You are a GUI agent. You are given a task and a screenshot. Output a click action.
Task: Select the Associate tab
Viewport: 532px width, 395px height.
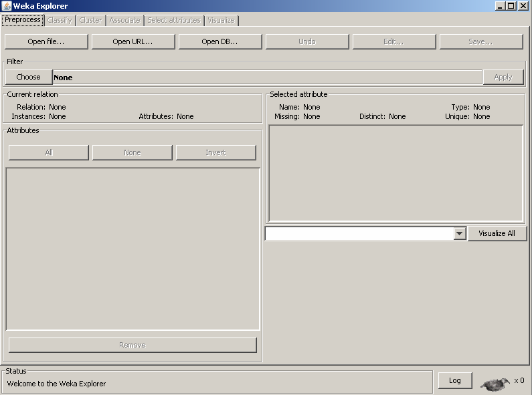[124, 20]
